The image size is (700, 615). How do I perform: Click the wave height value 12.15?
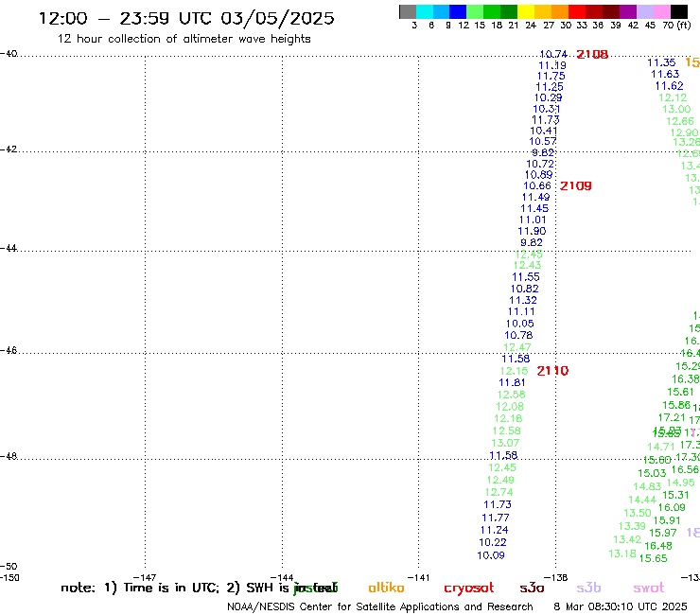click(x=514, y=371)
